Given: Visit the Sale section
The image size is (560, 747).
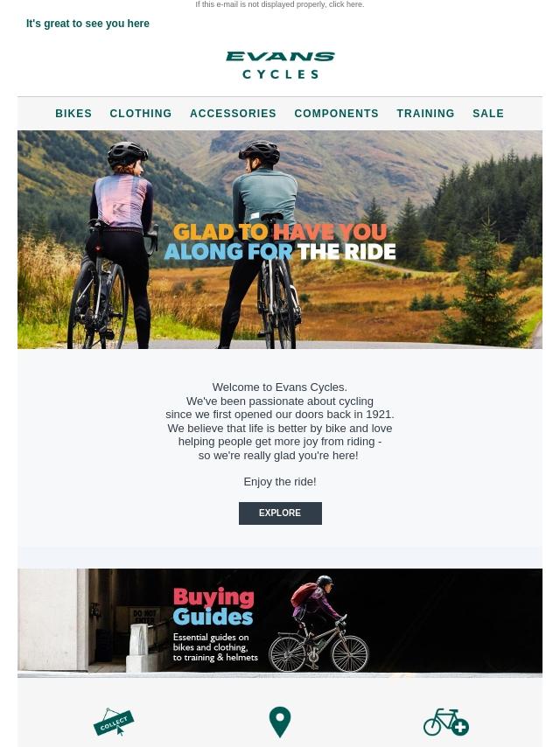Looking at the screenshot, I should (x=488, y=114).
